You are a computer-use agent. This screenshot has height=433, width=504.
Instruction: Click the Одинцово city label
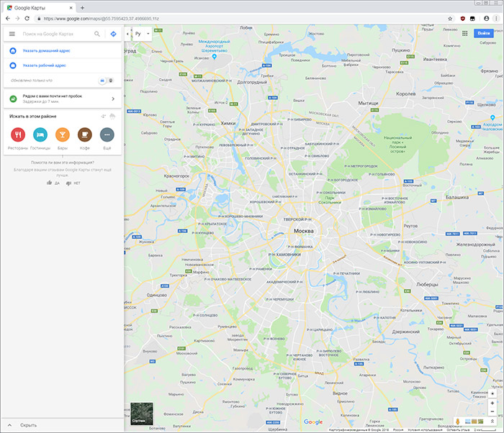pos(156,295)
